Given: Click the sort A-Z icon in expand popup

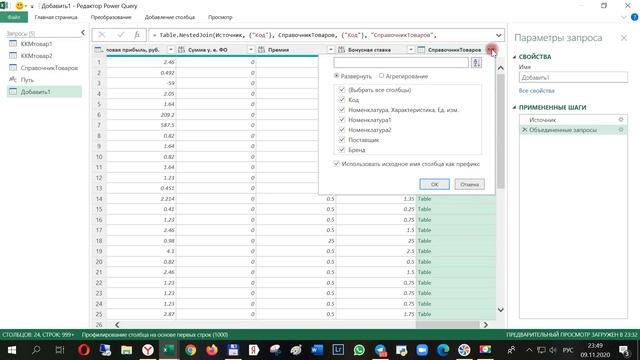Looking at the screenshot, I should (476, 62).
